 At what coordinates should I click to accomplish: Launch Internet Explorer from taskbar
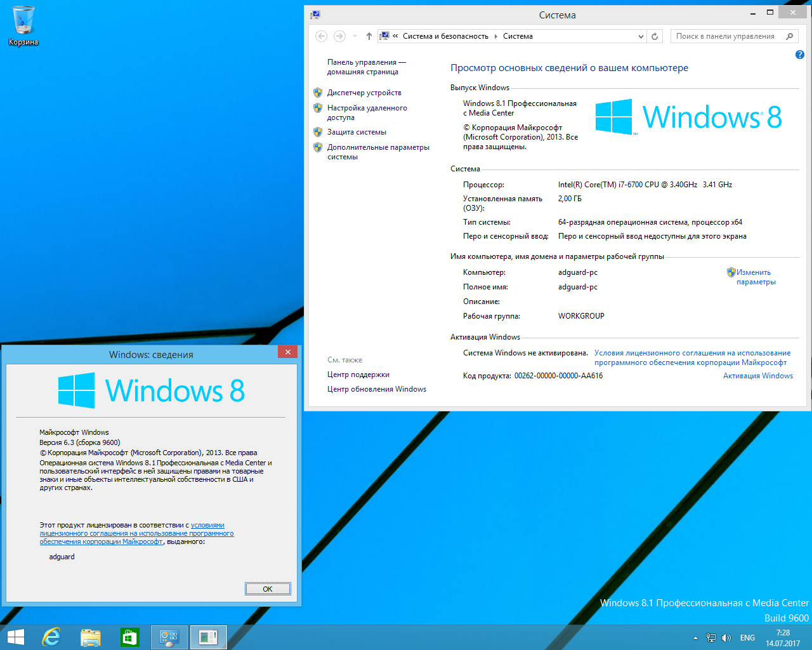point(51,637)
